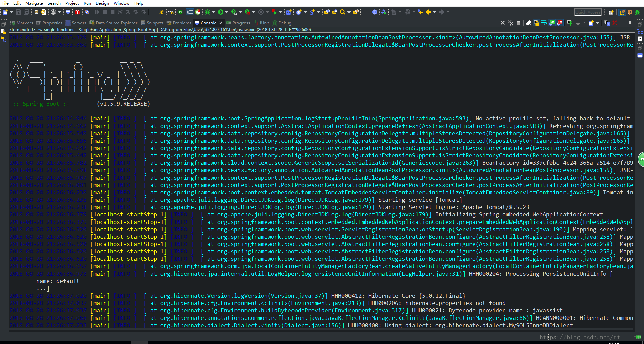Switch to the JUnit tab

pos(261,23)
